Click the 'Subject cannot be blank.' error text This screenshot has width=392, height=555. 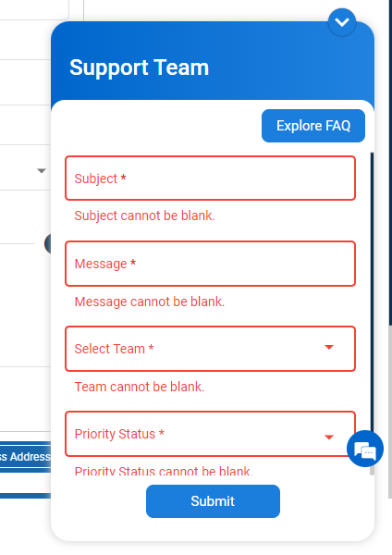(145, 216)
